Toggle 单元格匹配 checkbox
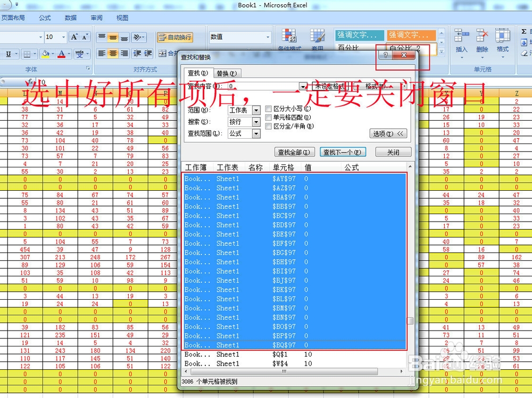Screen dimensions: 532x398 click(x=268, y=117)
